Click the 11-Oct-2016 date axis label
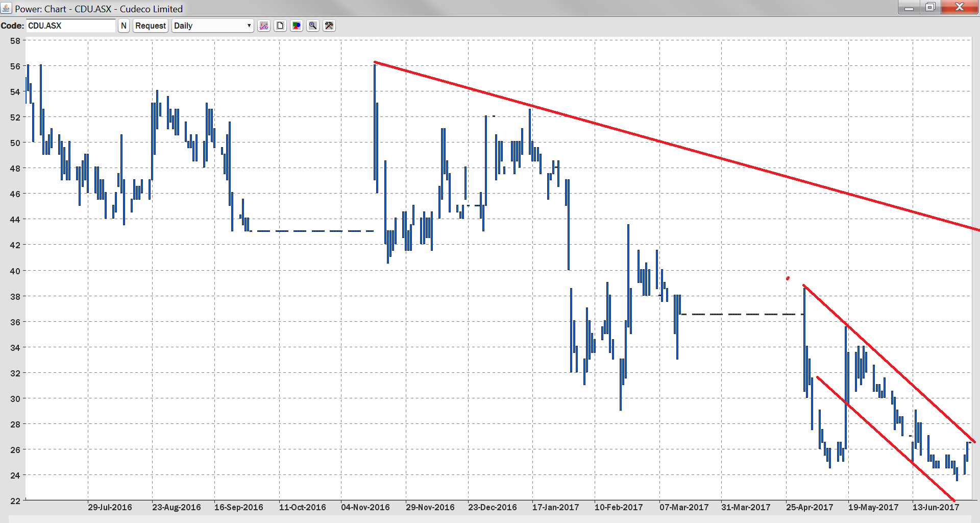This screenshot has height=523, width=980. [303, 507]
